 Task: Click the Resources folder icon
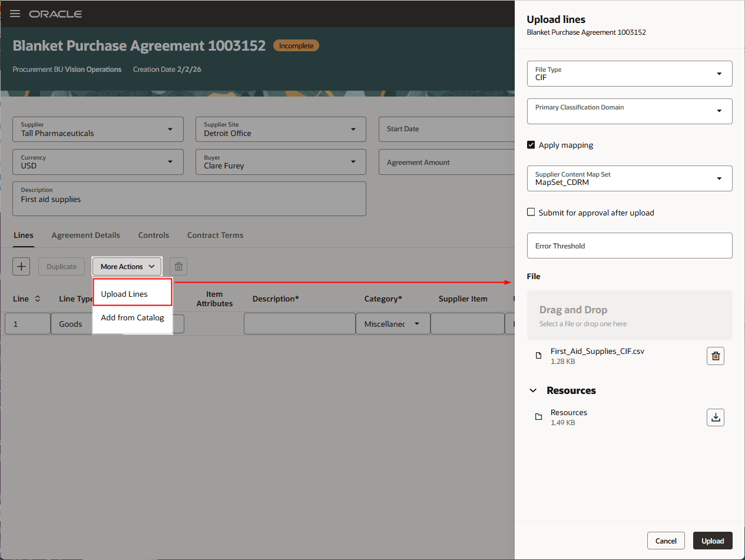tap(538, 416)
